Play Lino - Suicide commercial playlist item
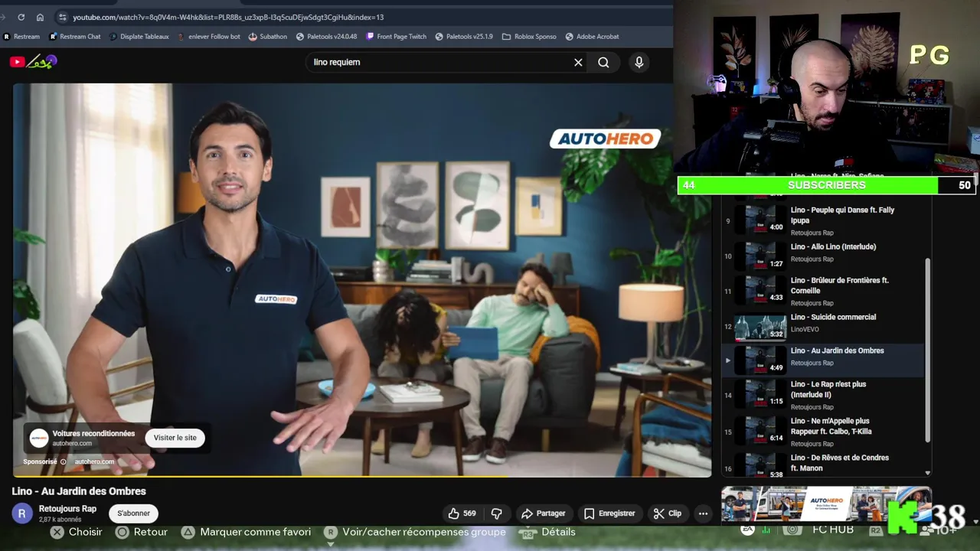980x551 pixels. pyautogui.click(x=823, y=326)
